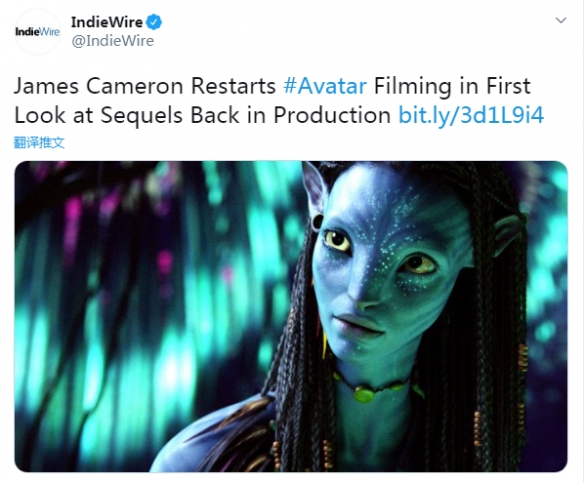584x482 pixels.
Task: Select the 'Look at Sequels Back in Production' text
Action: [x=202, y=115]
